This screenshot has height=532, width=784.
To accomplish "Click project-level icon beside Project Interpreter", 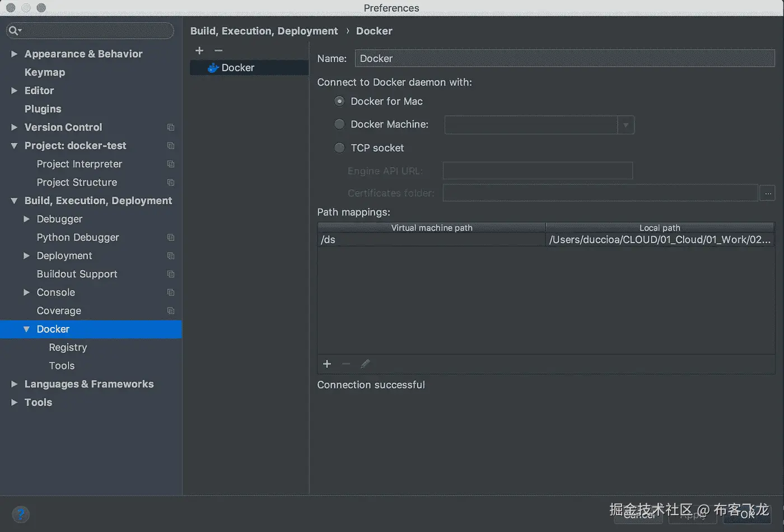I will click(x=171, y=164).
